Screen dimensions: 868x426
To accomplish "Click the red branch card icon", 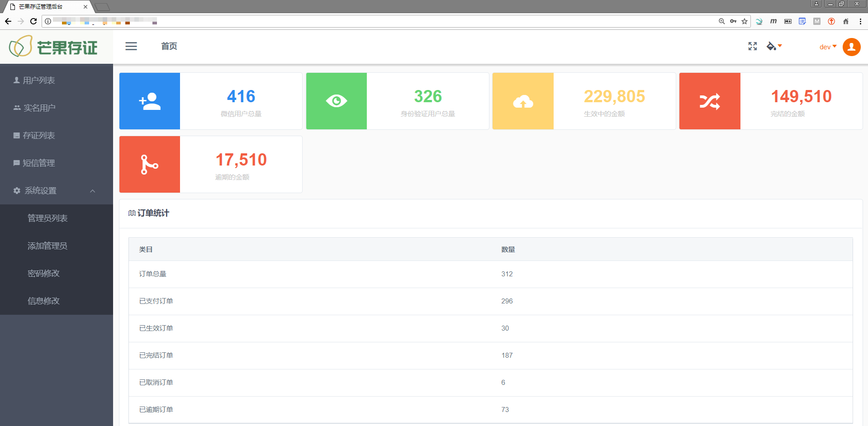I will pyautogui.click(x=150, y=165).
